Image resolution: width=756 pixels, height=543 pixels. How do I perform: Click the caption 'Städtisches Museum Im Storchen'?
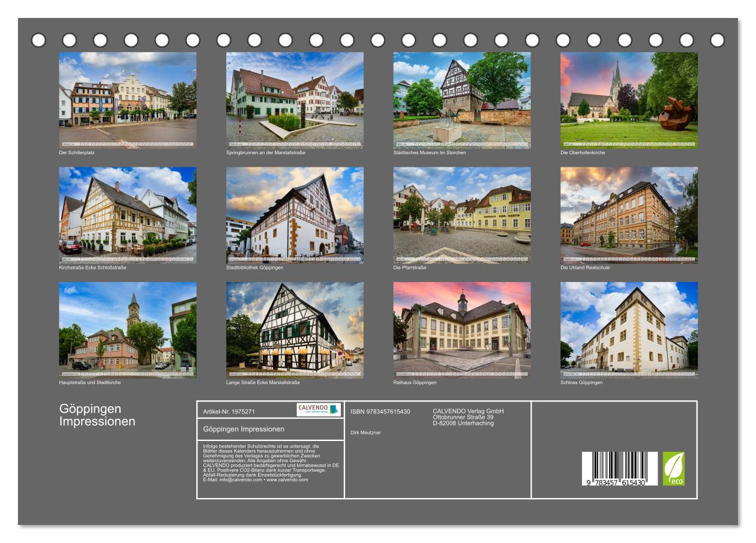(430, 152)
